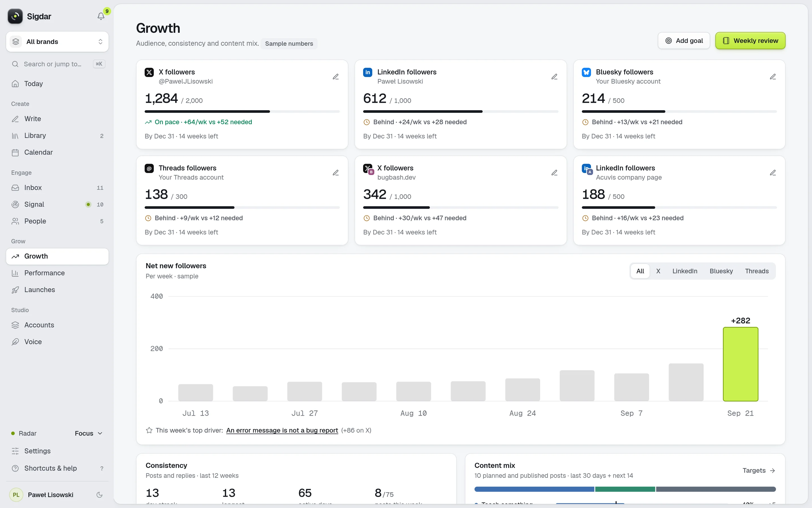Show All platforms in chart
Screen dimensions: 812x508
(640, 271)
